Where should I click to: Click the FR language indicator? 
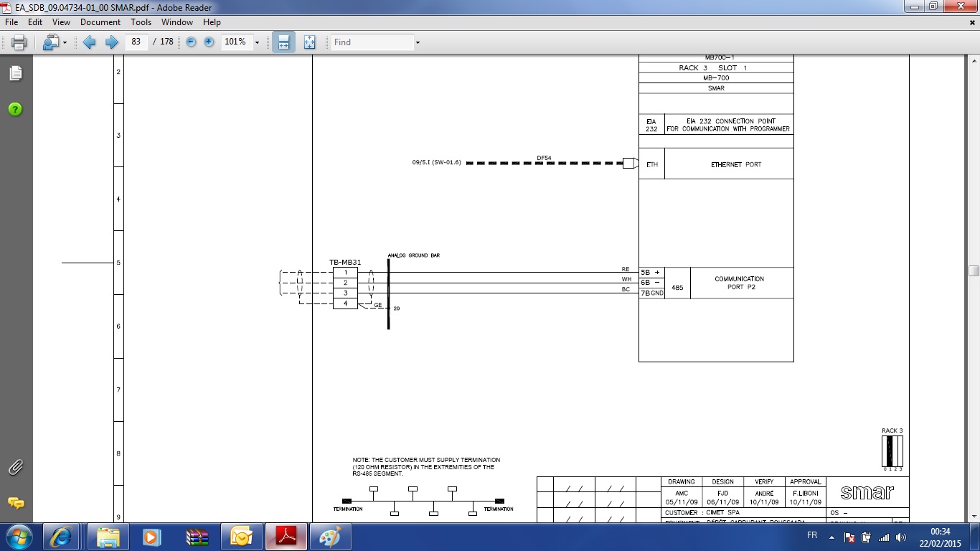pyautogui.click(x=812, y=536)
